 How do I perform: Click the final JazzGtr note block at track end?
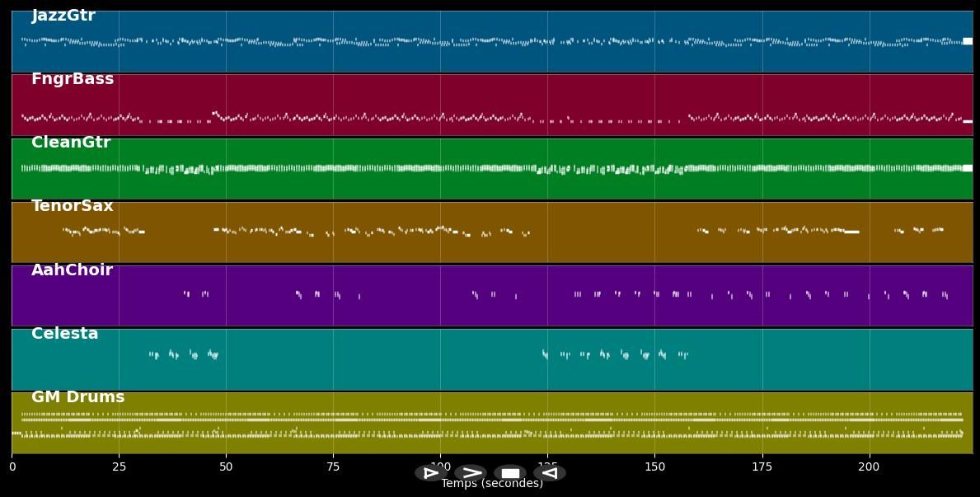(x=968, y=41)
